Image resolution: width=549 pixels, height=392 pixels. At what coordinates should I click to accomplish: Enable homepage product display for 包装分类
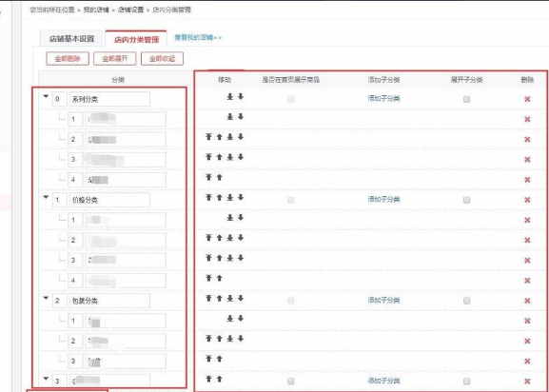290,301
